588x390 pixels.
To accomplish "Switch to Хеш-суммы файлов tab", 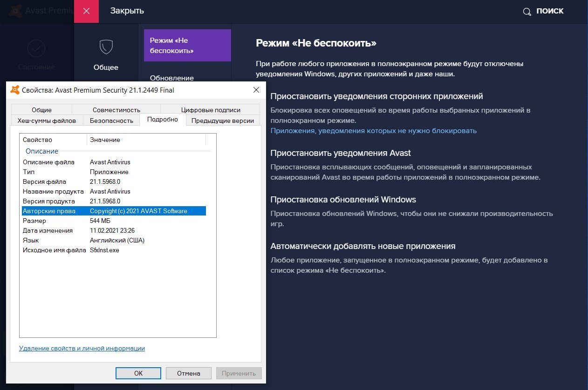I will point(47,121).
